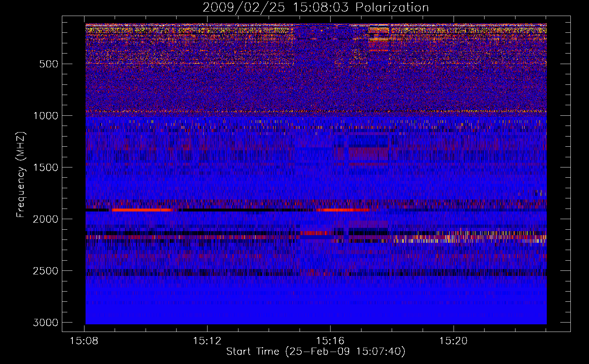The height and width of the screenshot is (364, 589).
Task: Click the long bright red emission bar just above 2000 MHz
Action: coord(141,210)
